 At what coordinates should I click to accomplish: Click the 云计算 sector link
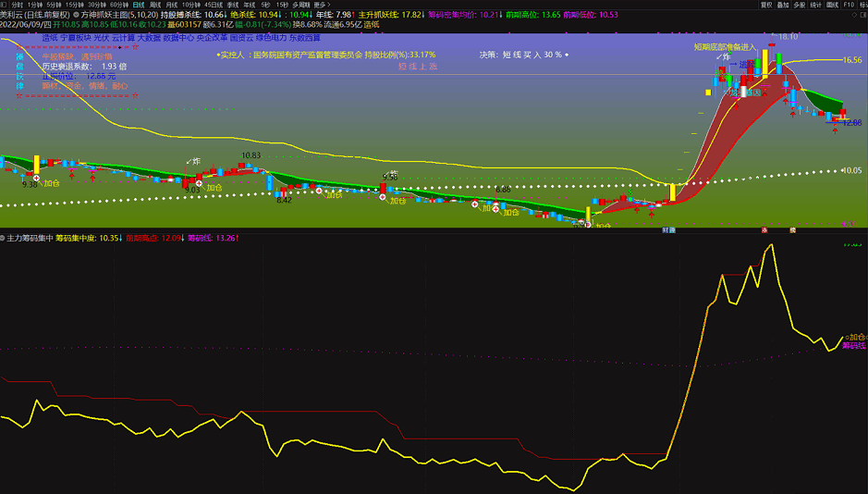pyautogui.click(x=123, y=38)
